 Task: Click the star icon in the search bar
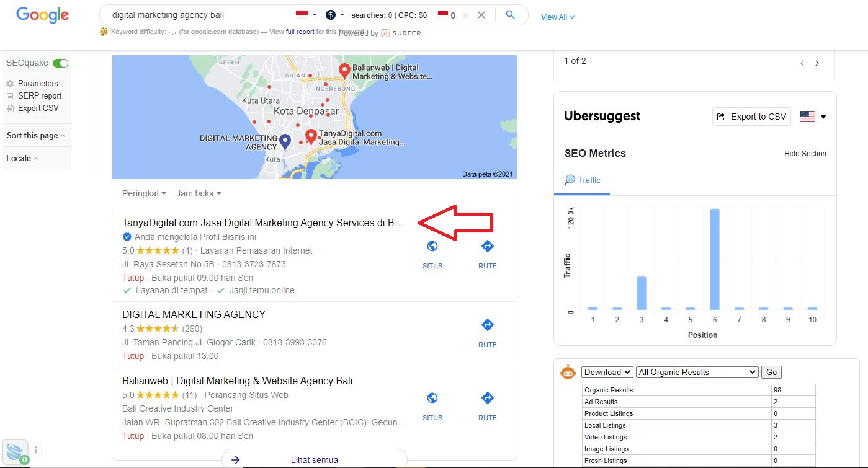click(465, 15)
